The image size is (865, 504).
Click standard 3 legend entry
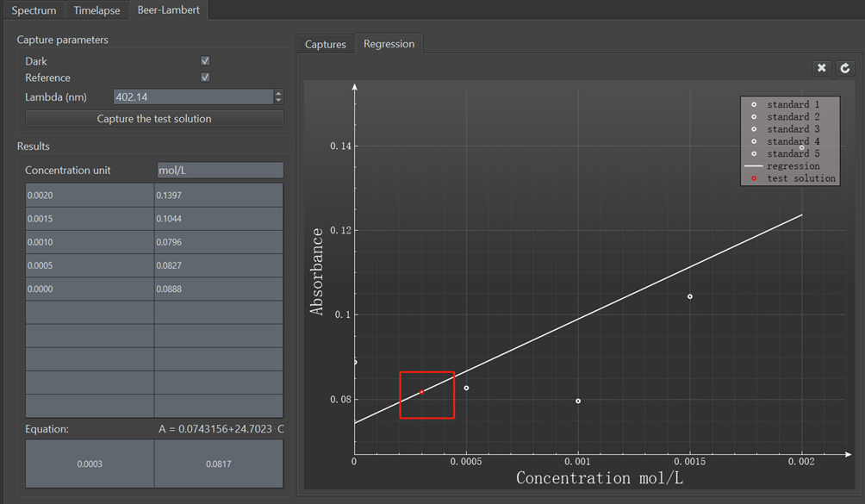click(x=787, y=129)
